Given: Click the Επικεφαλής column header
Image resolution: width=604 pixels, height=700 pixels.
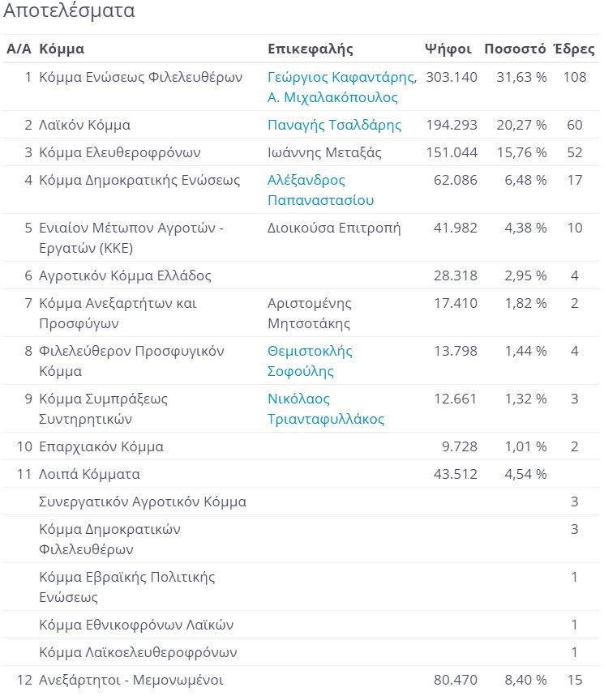Looking at the screenshot, I should click(311, 49).
